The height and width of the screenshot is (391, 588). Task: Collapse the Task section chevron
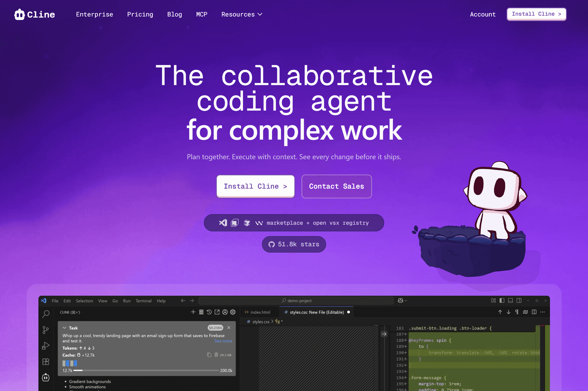point(64,328)
